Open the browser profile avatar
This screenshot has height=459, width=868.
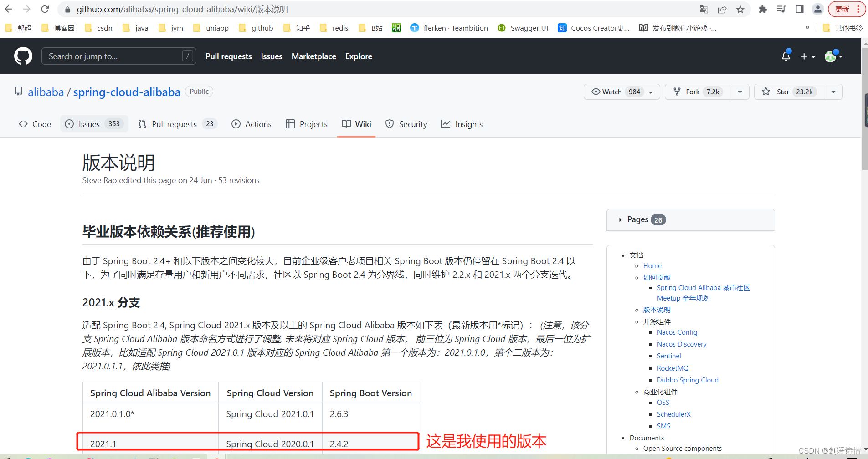[818, 9]
